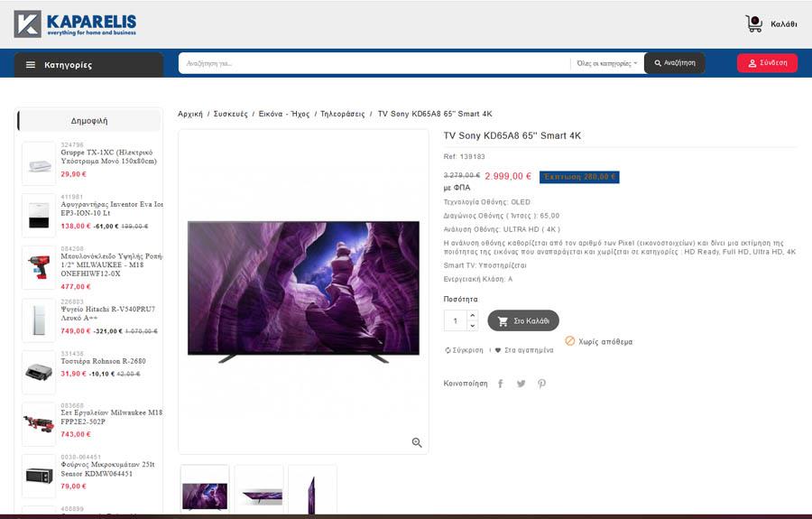The height and width of the screenshot is (519, 812).
Task: Open microwave oven product thumbnail
Action: pyautogui.click(x=39, y=476)
